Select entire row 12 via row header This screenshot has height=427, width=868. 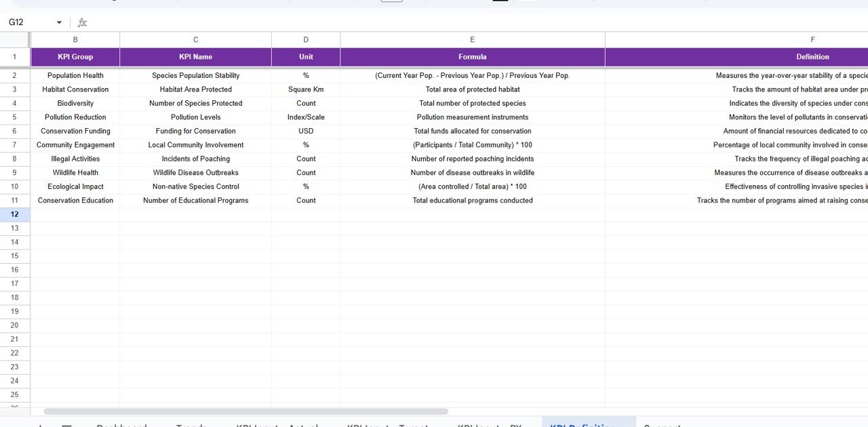15,214
